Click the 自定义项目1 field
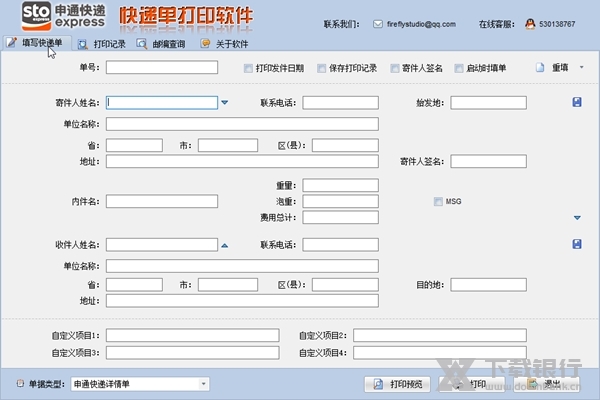600x400 pixels. click(192, 335)
